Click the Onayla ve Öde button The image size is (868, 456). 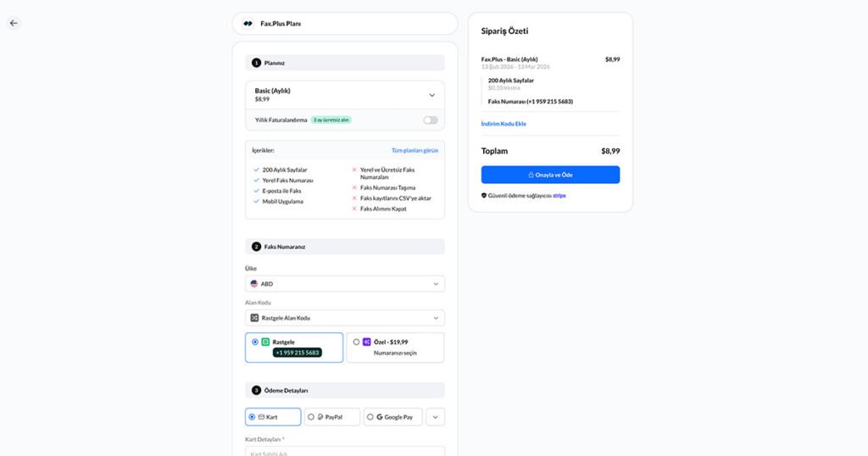pos(550,175)
